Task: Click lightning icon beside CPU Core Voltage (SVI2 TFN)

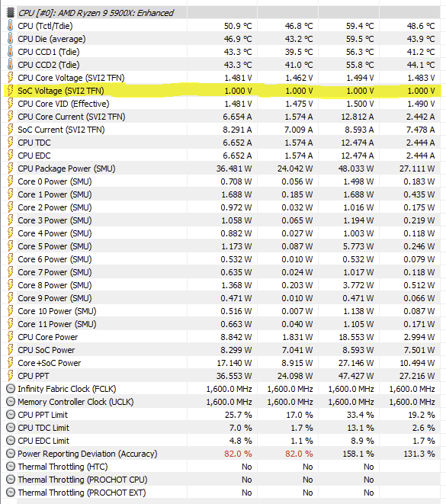Action: click(x=10, y=78)
